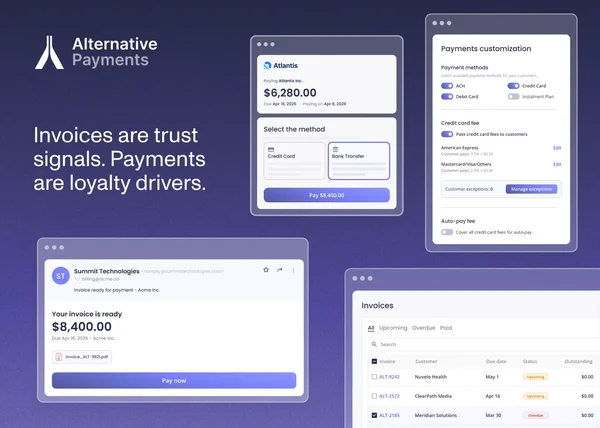Click the search magnifier icon in Invoices
Image resolution: width=600 pixels, height=428 pixels.
tap(374, 344)
